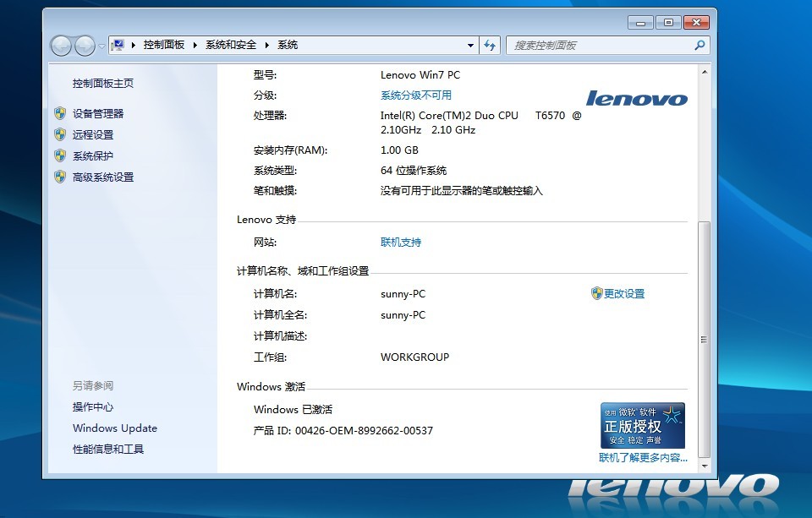Expand the arrow before 系统 breadcrumb

coord(267,45)
